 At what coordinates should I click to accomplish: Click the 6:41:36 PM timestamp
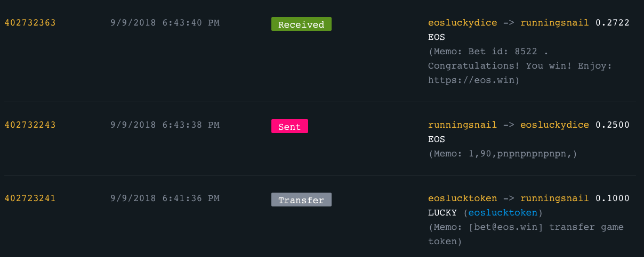coord(165,198)
